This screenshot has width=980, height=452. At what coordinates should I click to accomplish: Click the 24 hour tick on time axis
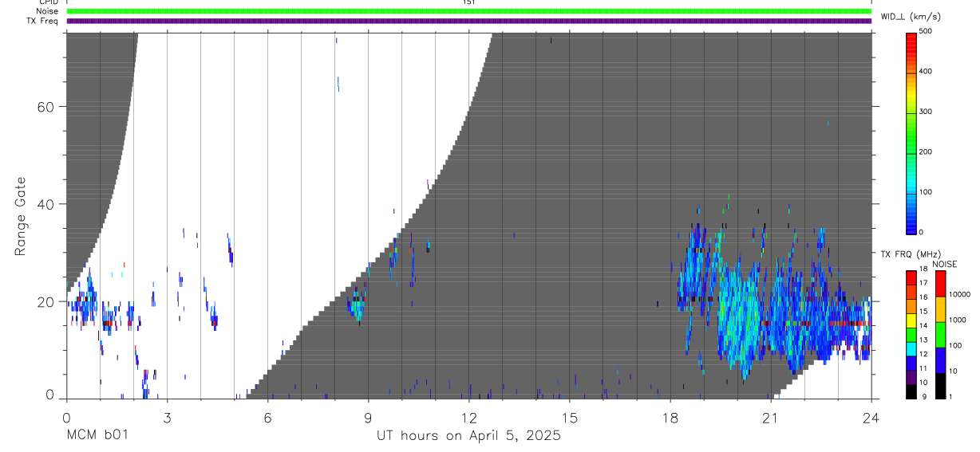point(871,417)
